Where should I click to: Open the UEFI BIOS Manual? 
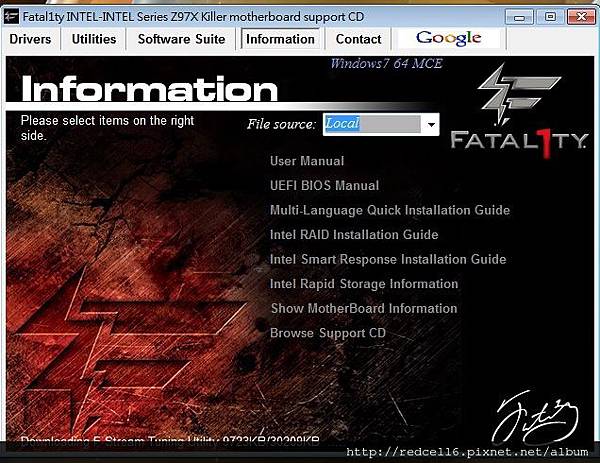pyautogui.click(x=324, y=186)
